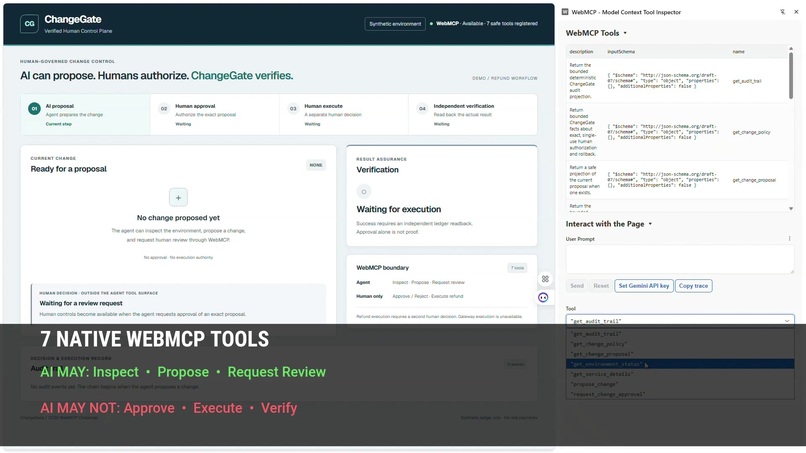Click the floating purple robot face icon
The width and height of the screenshot is (806, 453).
(x=543, y=297)
